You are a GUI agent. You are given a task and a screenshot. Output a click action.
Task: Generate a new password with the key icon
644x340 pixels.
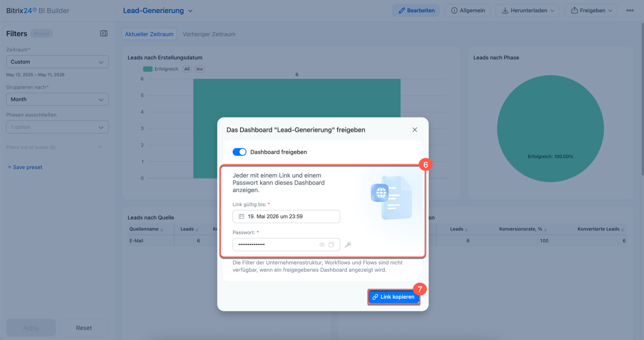coord(348,244)
